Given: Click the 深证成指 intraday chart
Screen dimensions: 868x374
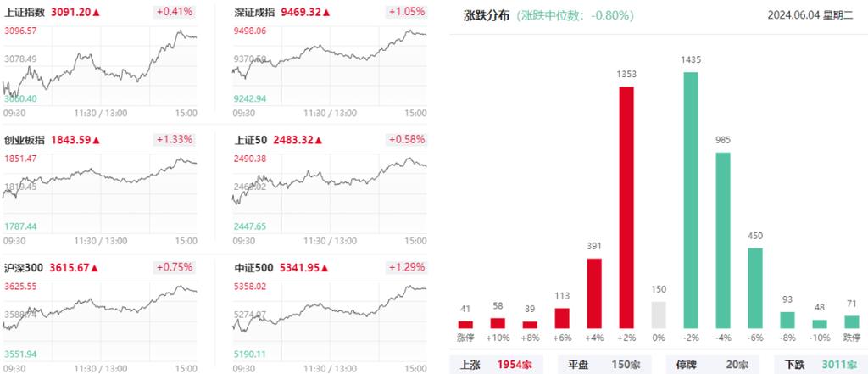Looking at the screenshot, I should [x=331, y=68].
